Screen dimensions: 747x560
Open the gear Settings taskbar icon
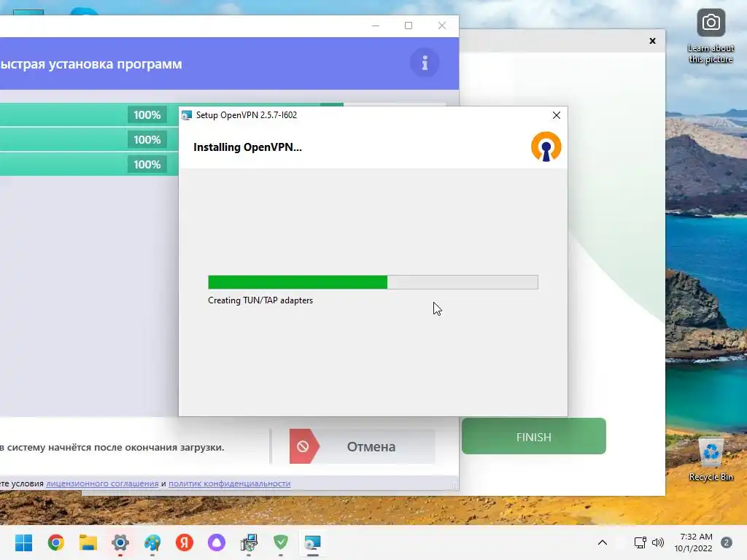(120, 542)
